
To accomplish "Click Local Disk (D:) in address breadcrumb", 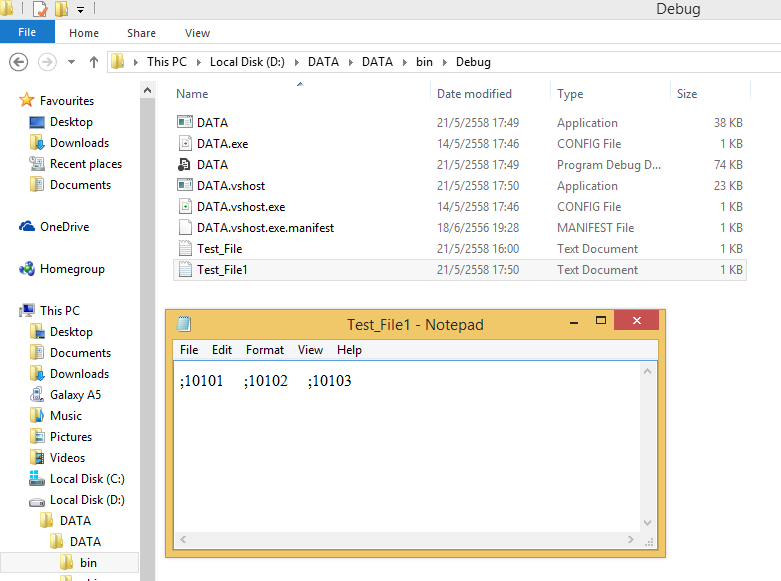I will tap(247, 62).
